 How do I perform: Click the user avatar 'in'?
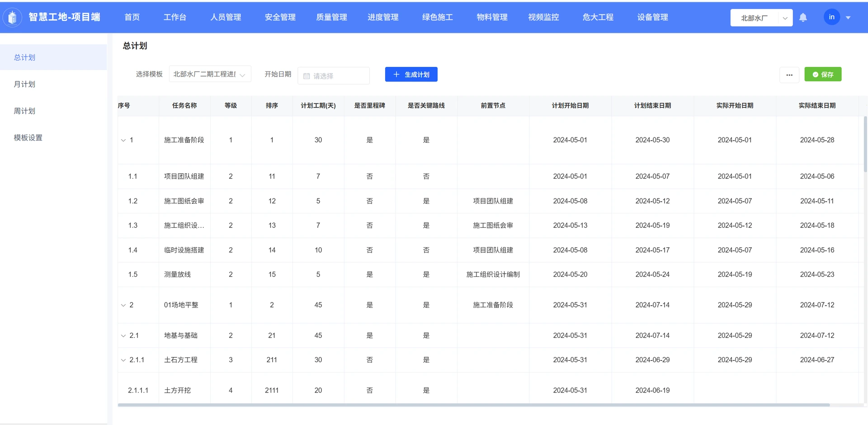point(831,17)
